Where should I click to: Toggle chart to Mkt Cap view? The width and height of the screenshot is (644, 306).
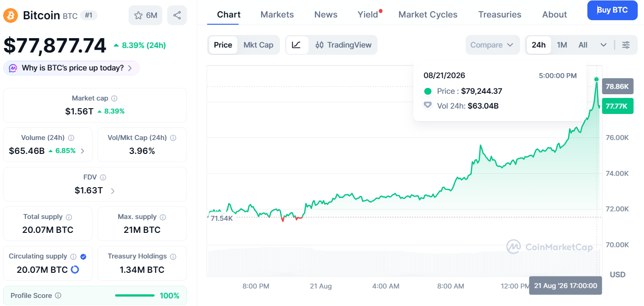(258, 45)
